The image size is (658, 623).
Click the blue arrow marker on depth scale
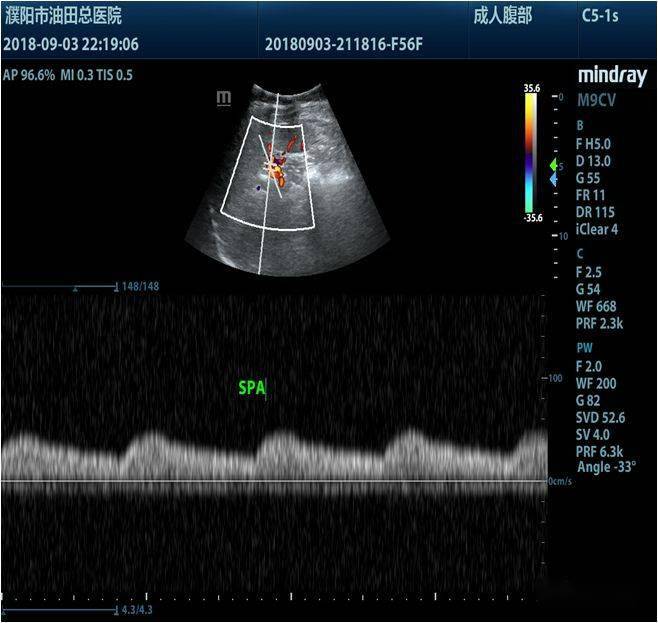pyautogui.click(x=555, y=178)
